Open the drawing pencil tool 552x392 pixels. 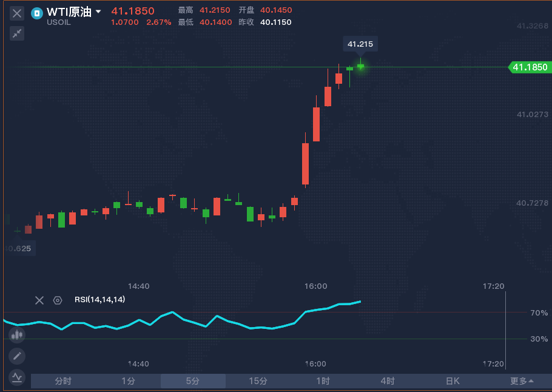tap(16, 356)
